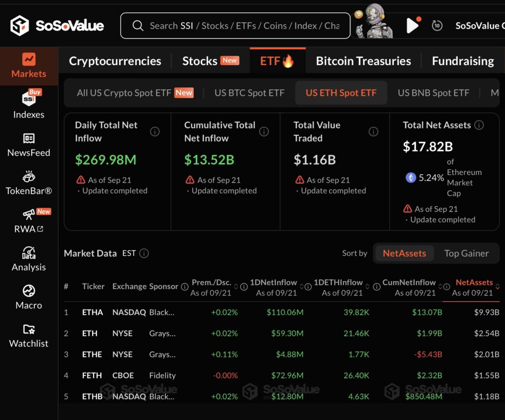Viewport: 505px width, 420px height.
Task: Switch to the Bitcoin Treasuries tab
Action: [x=363, y=61]
